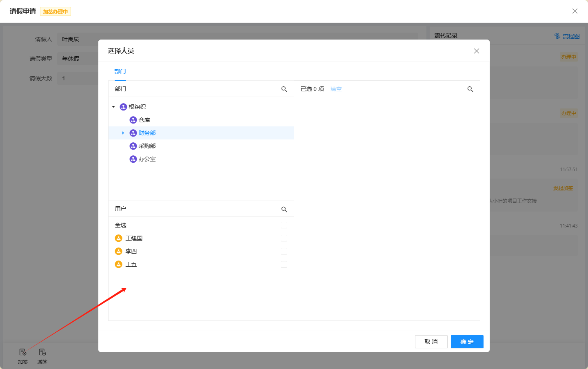
Task: Click the avatar icon beside 王建国
Action: pos(119,238)
